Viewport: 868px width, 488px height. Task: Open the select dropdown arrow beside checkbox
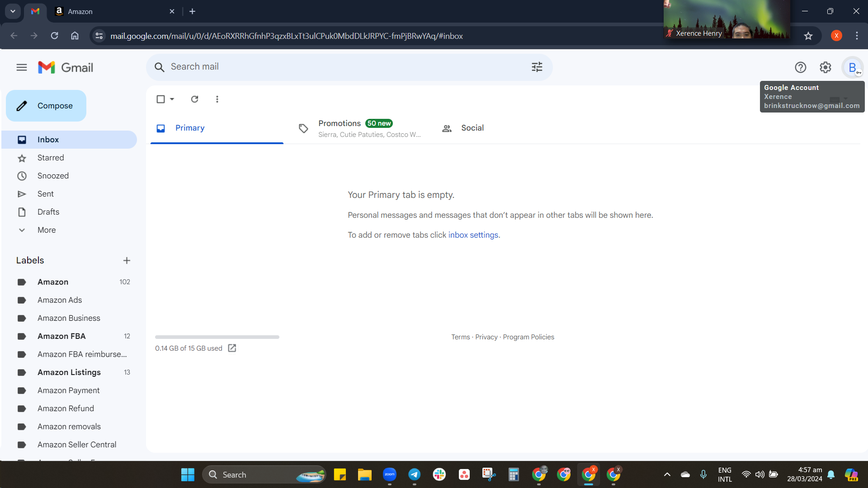tap(172, 99)
